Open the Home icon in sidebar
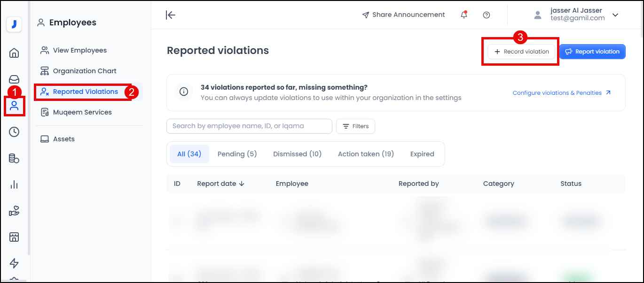Image resolution: width=644 pixels, height=283 pixels. pos(14,53)
